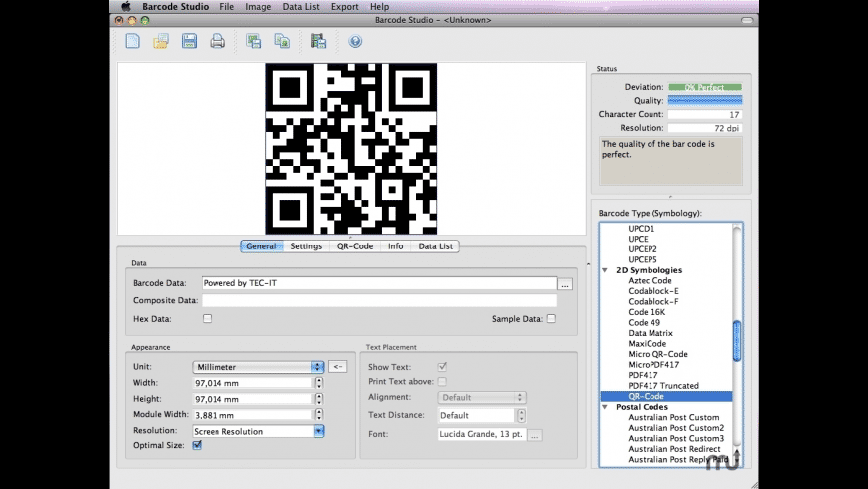868x489 pixels.
Task: Uncheck the Optimal Size checkbox
Action: coord(197,445)
